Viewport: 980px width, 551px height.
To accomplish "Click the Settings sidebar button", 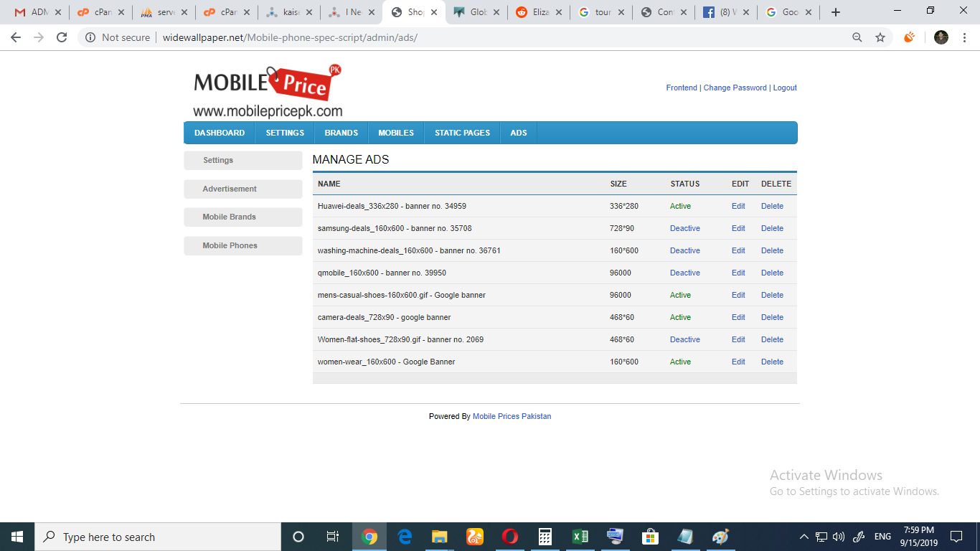I will click(x=243, y=160).
